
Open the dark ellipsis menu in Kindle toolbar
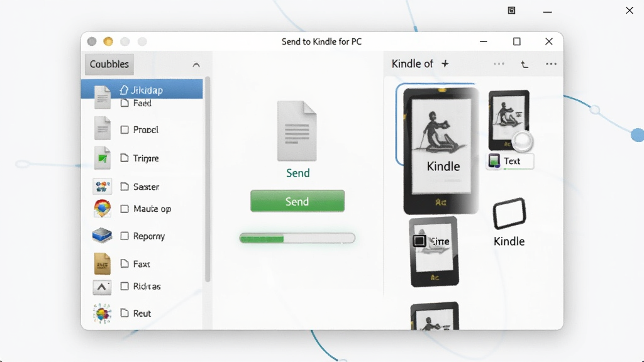click(x=551, y=63)
